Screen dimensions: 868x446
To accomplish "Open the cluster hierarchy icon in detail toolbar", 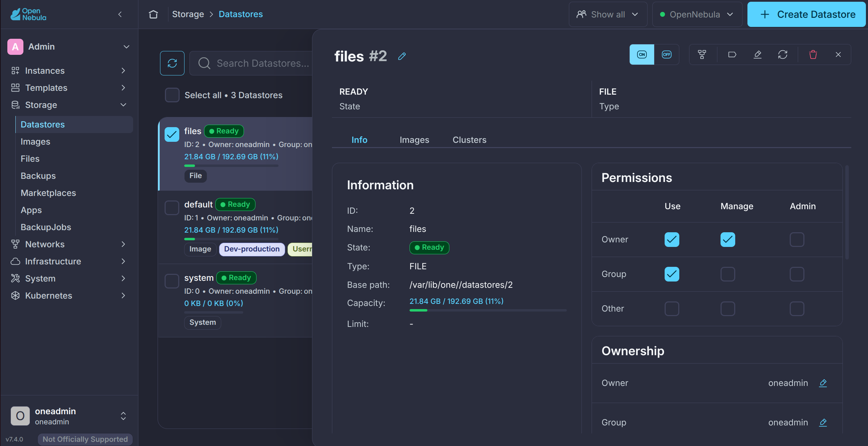I will click(x=702, y=54).
